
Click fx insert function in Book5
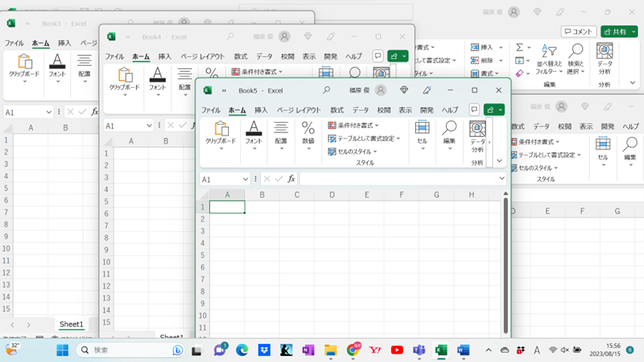point(291,179)
